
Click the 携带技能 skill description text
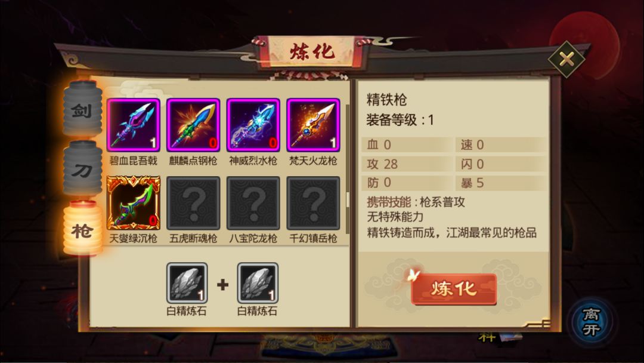[416, 202]
